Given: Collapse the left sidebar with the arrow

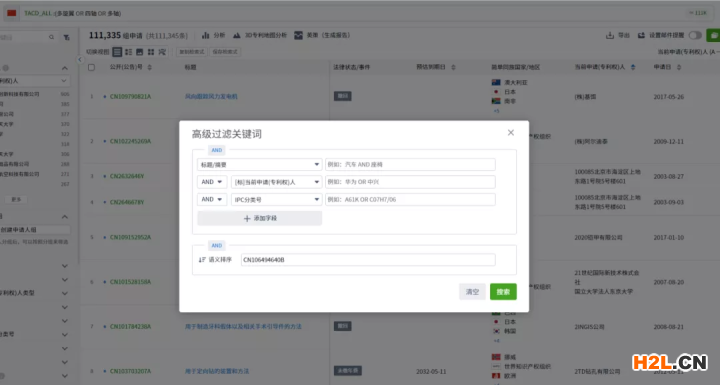Looking at the screenshot, I should [x=80, y=59].
